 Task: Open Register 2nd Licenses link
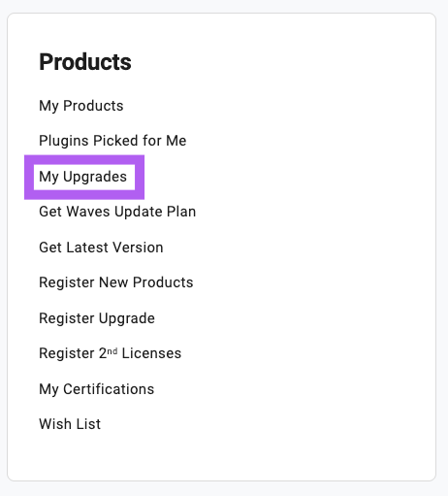click(110, 353)
